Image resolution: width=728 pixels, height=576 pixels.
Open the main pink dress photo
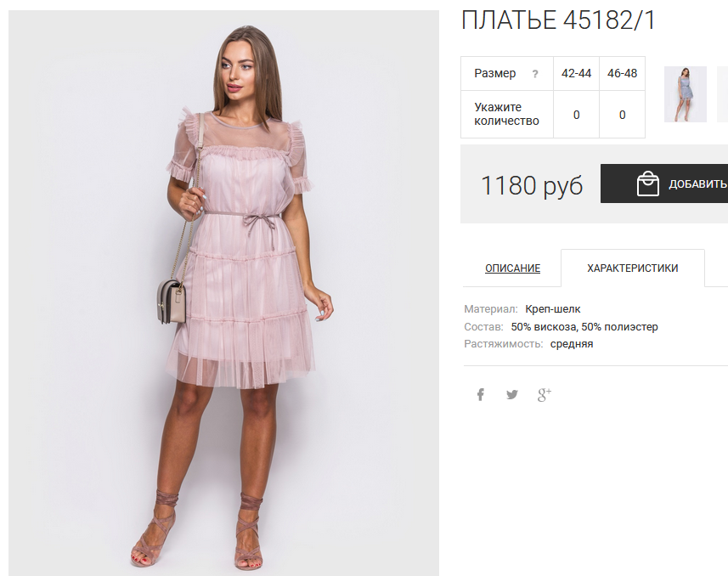(223, 292)
